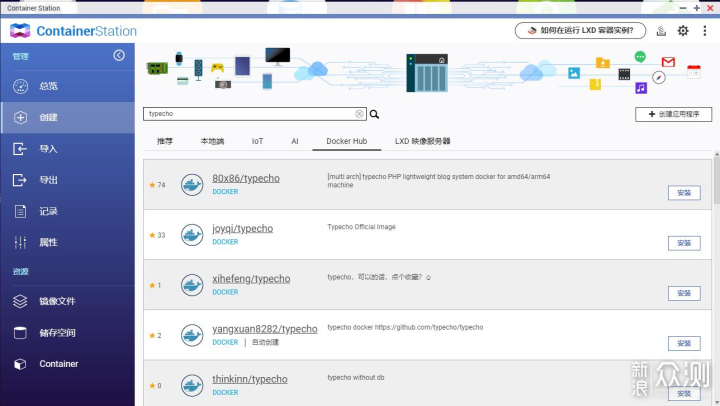Click Docker whale icon for joyqi/typecho
Screen dimensions: 720x406
coord(192,235)
